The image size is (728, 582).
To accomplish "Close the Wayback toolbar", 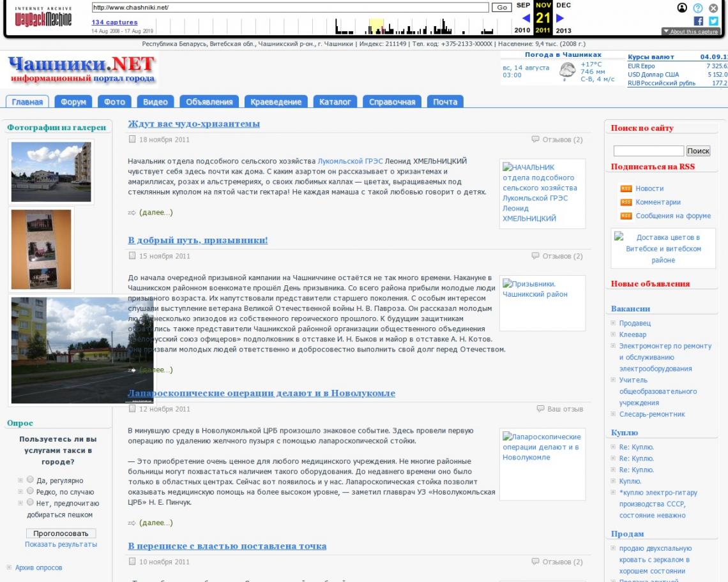I will click(x=713, y=8).
